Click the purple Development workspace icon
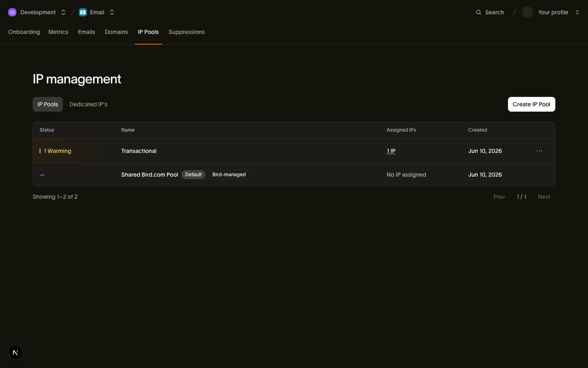Screen dimensions: 588x368 [x=12, y=12]
